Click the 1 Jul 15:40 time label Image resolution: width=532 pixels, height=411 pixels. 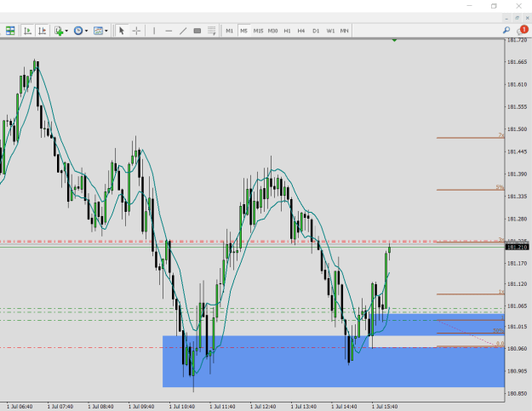point(385,406)
